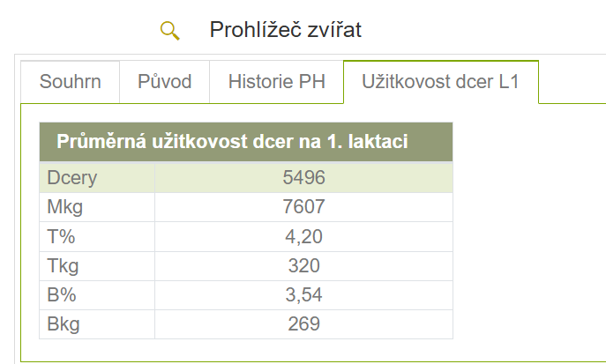Select the B% row label
606x364 pixels.
62,295
